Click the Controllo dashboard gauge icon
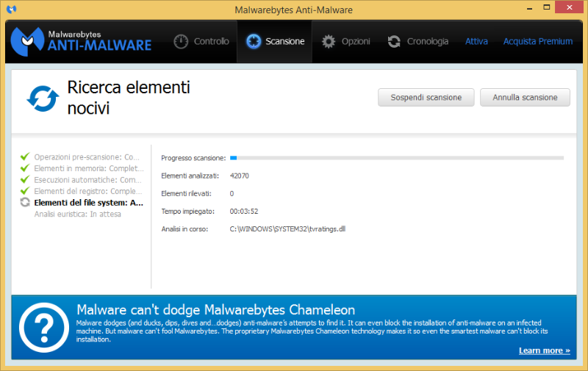 point(181,41)
